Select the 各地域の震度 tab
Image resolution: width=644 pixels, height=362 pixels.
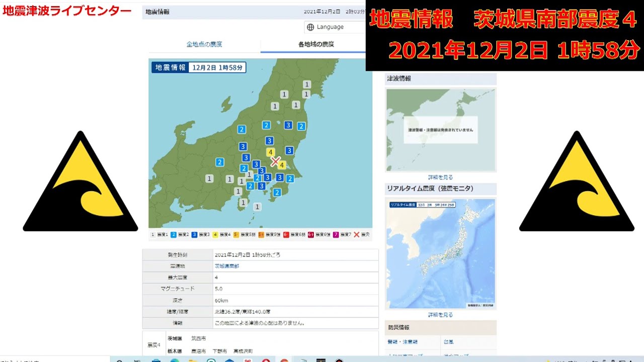(316, 44)
